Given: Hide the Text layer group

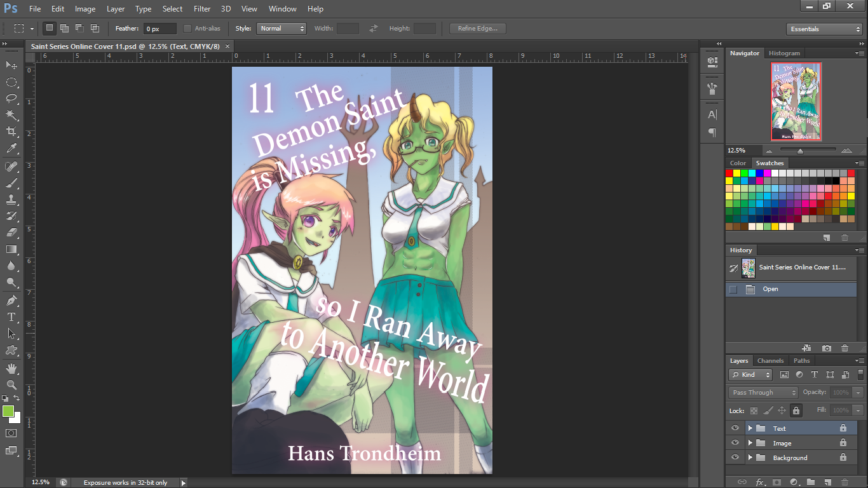Looking at the screenshot, I should tap(735, 428).
